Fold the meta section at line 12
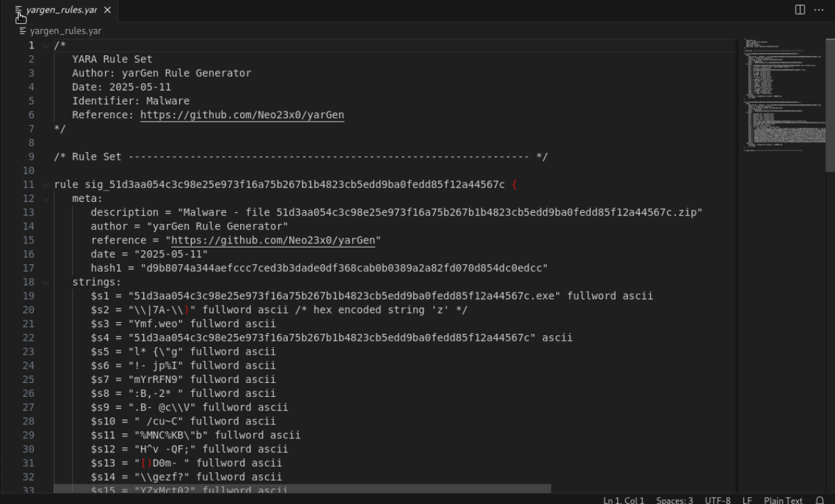835x504 pixels. [x=46, y=198]
